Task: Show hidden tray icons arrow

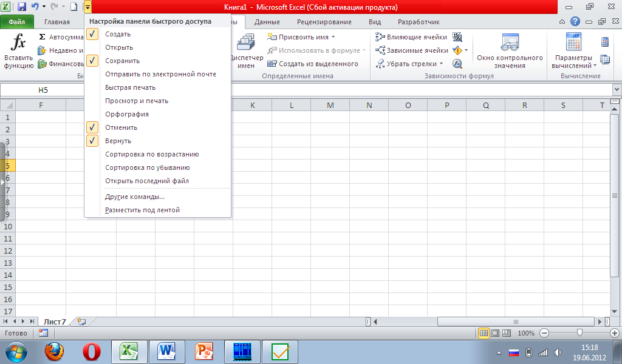Action: (499, 352)
